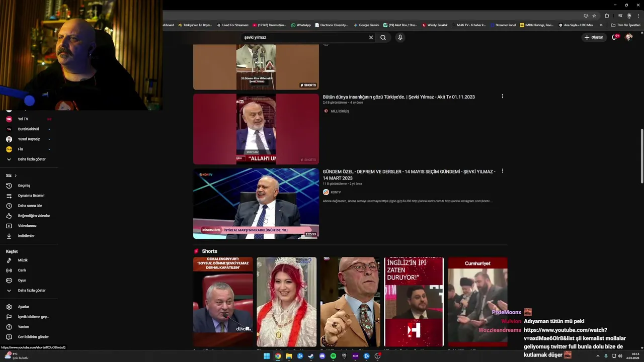Clear the search box with the X icon

click(x=371, y=37)
